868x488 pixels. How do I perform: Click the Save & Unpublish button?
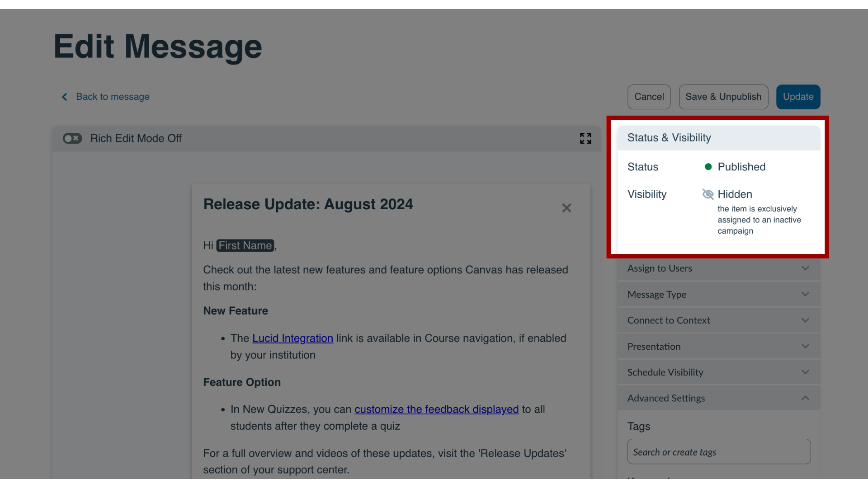[x=723, y=97]
